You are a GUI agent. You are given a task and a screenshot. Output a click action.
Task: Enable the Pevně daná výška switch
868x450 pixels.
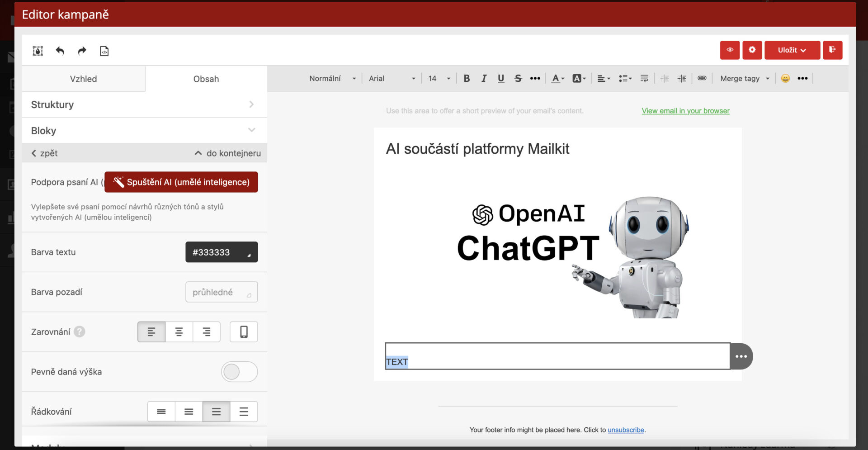pos(239,372)
